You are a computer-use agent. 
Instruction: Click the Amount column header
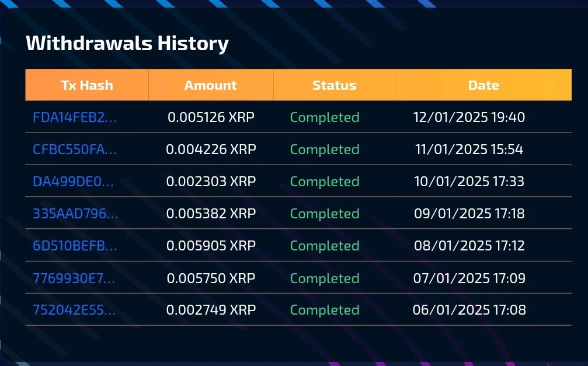211,85
